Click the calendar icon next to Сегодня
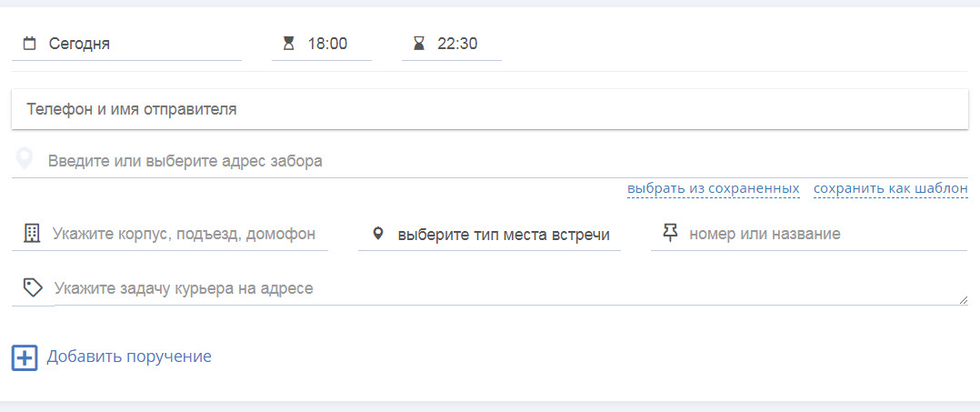The height and width of the screenshot is (412, 980). tap(29, 43)
